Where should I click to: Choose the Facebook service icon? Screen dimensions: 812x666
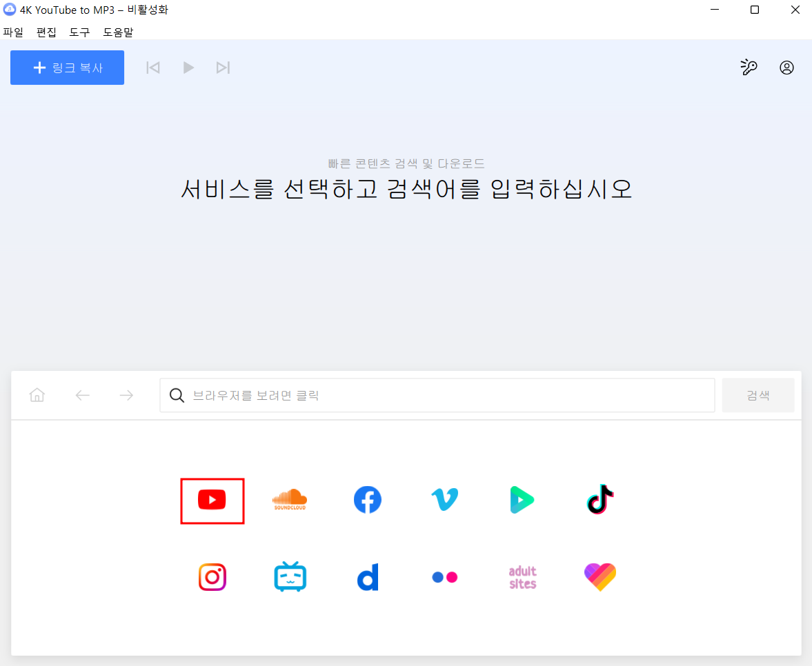click(x=368, y=500)
